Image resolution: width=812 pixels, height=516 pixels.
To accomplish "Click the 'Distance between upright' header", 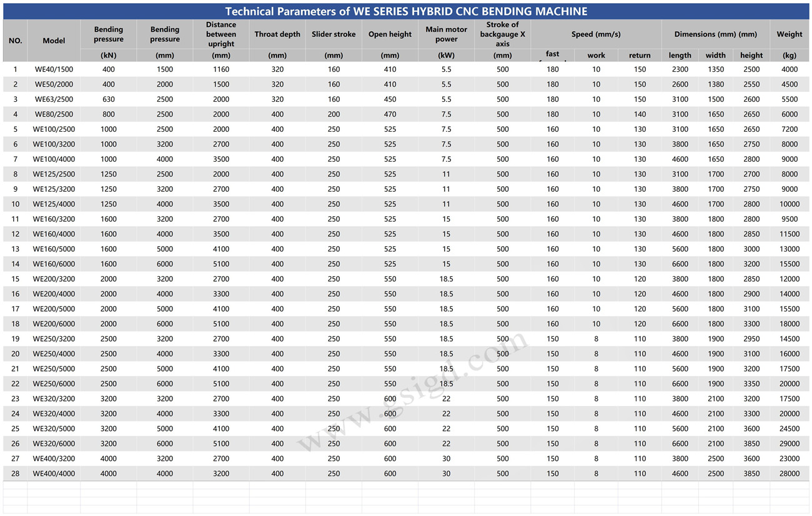I will tap(221, 34).
